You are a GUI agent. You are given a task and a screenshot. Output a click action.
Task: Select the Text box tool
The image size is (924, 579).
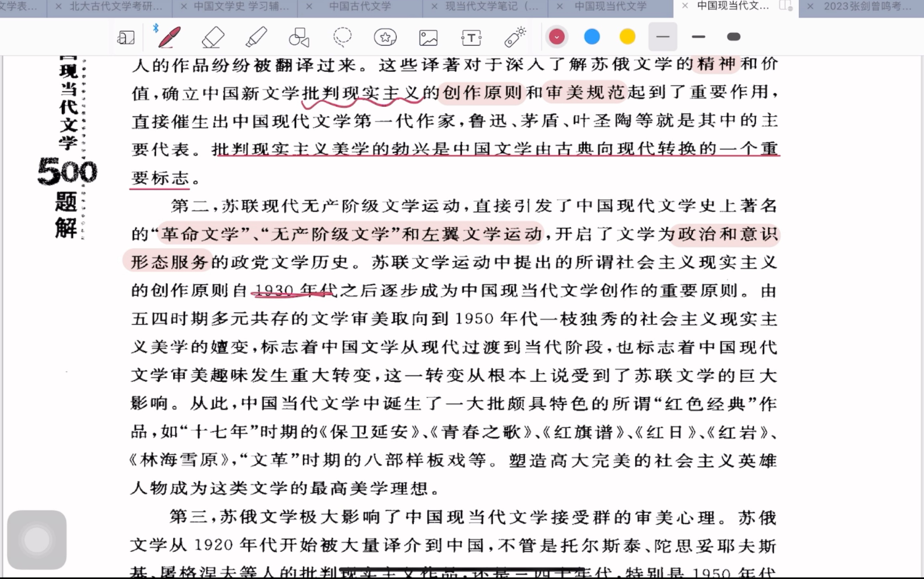(x=472, y=38)
